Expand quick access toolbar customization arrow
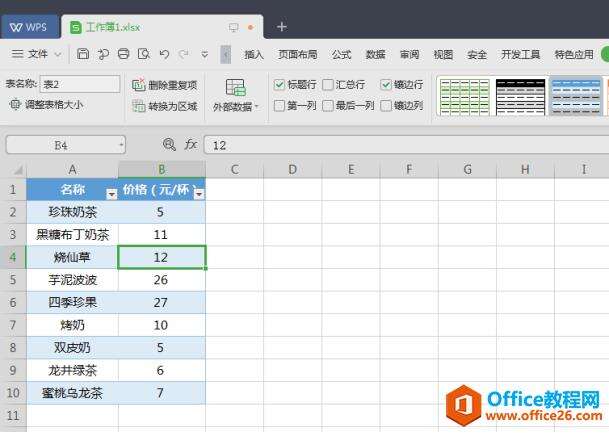This screenshot has height=433, width=609. (x=205, y=54)
